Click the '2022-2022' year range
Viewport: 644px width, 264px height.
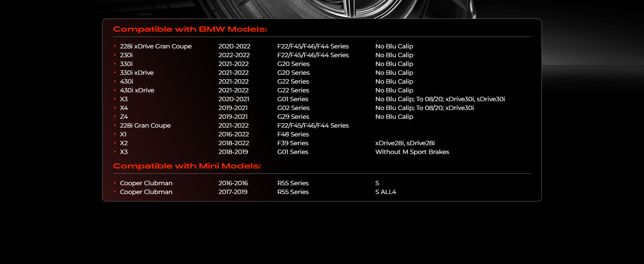pyautogui.click(x=234, y=55)
